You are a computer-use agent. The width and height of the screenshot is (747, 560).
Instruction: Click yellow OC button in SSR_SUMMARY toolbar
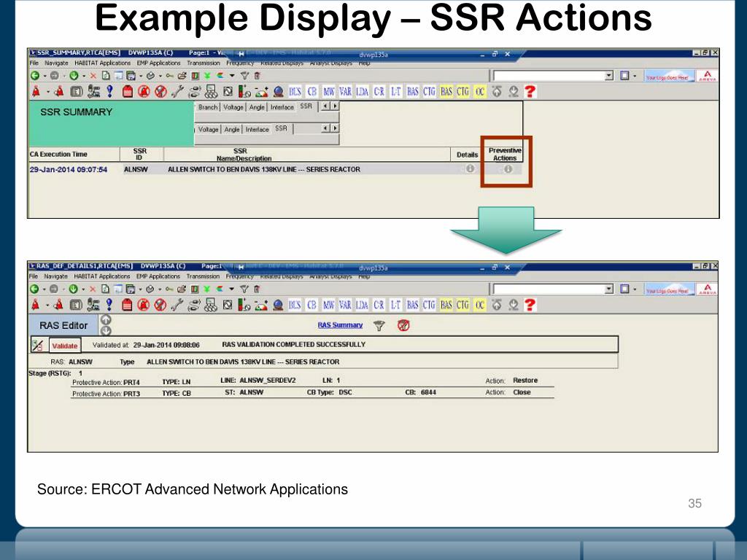(x=479, y=91)
